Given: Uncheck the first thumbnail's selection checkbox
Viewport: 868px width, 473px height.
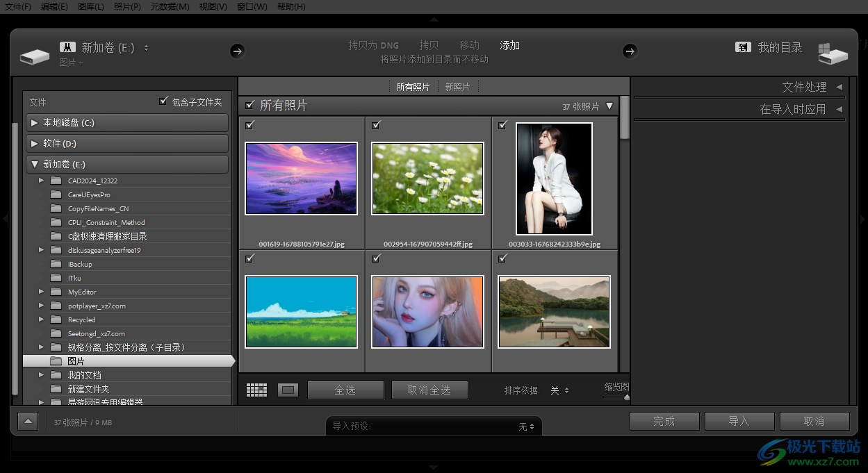Looking at the screenshot, I should (249, 125).
